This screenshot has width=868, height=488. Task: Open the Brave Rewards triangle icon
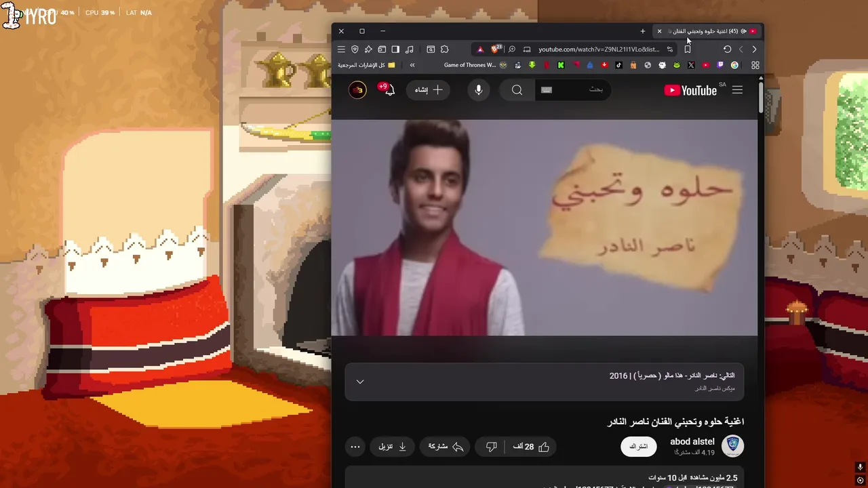point(480,49)
